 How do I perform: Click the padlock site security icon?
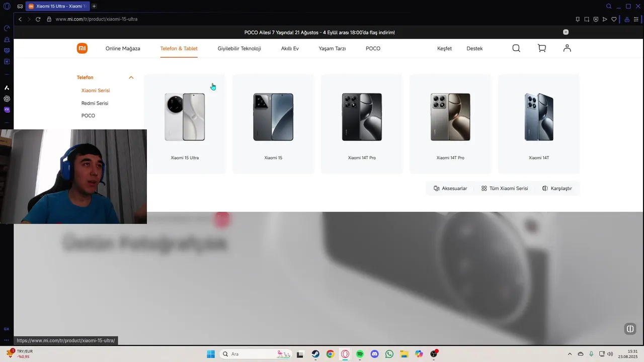(49, 19)
